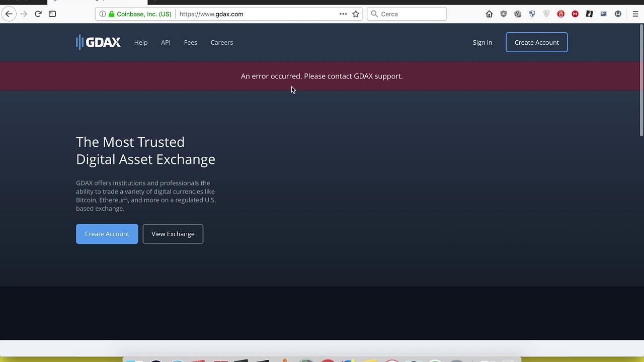Click the Coinbase, Inc. (US) certificate label
Viewport: 644px width, 362px height.
[144, 14]
